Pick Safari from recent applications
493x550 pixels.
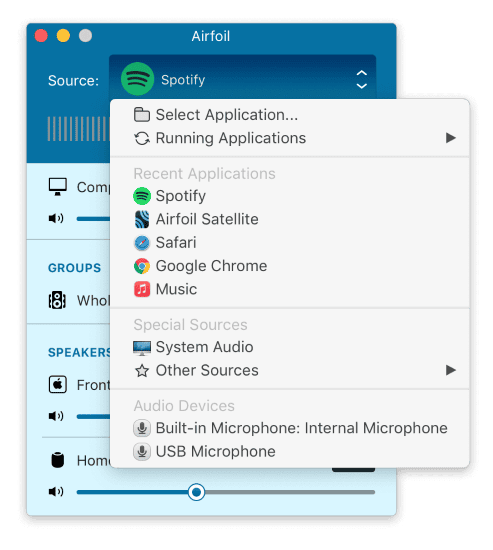[x=290, y=243]
